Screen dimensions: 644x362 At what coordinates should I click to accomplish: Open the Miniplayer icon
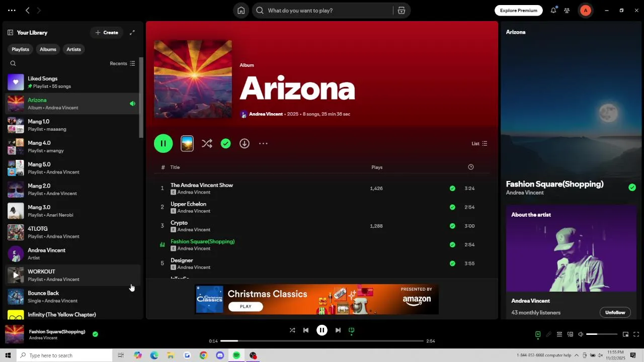coord(625,334)
